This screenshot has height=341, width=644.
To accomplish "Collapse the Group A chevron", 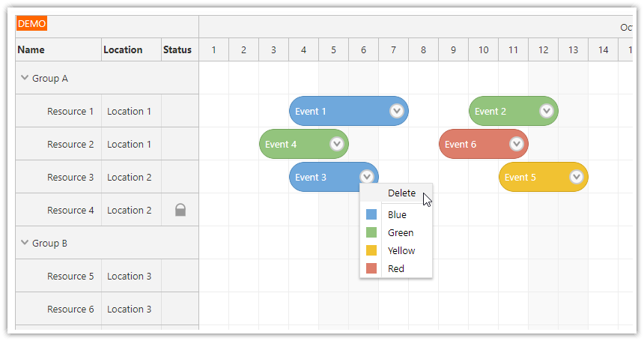I will pyautogui.click(x=25, y=78).
